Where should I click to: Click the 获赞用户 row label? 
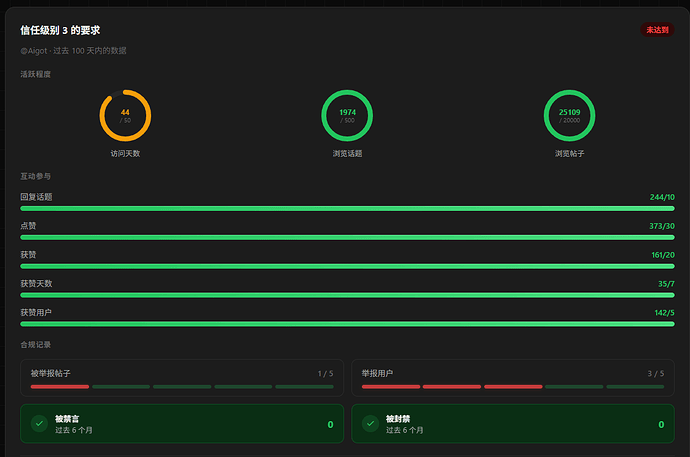click(x=36, y=313)
